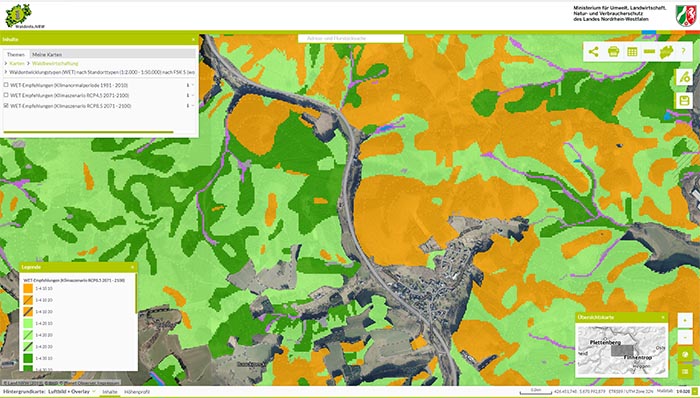Click the address search field
Viewport: 700px width, 398px height.
pyautogui.click(x=351, y=39)
